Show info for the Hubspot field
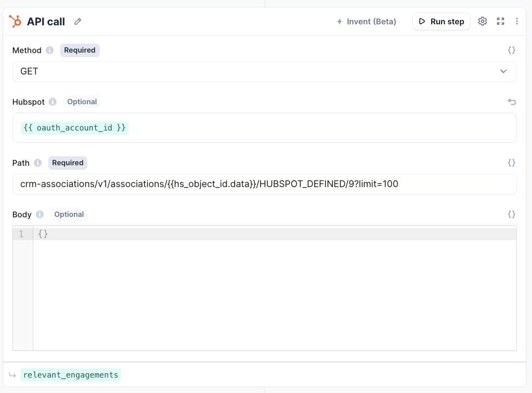Image resolution: width=532 pixels, height=393 pixels. click(53, 102)
